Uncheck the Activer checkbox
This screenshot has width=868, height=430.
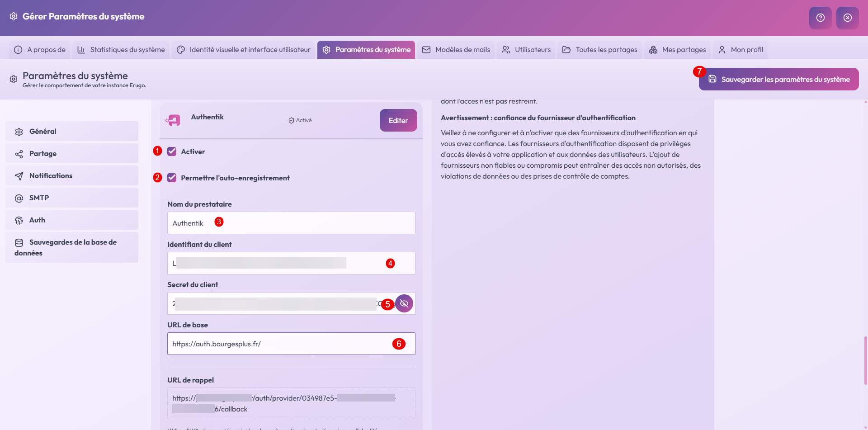point(172,151)
